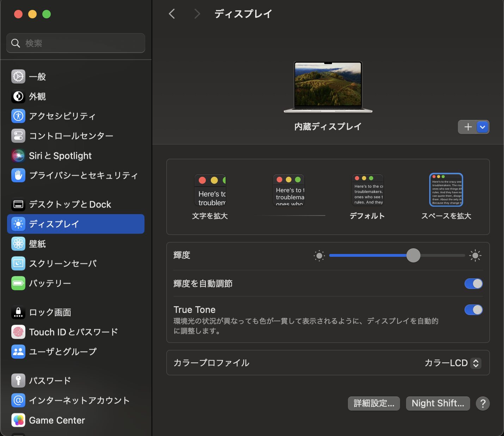Image resolution: width=504 pixels, height=436 pixels.
Task: Disable the True Tone switch
Action: point(473,310)
